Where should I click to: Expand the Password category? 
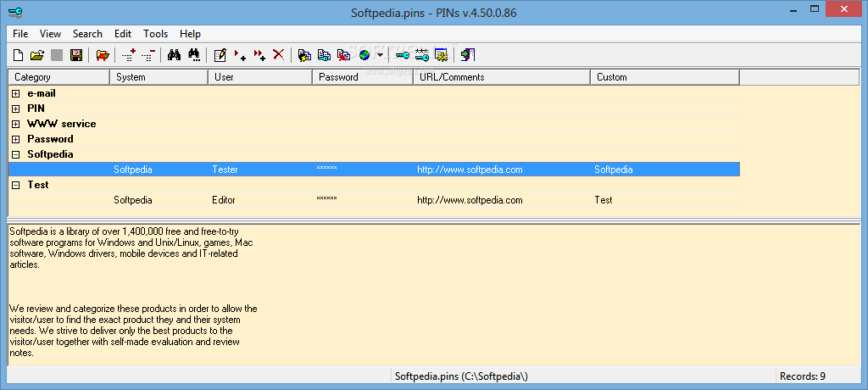pyautogui.click(x=16, y=139)
